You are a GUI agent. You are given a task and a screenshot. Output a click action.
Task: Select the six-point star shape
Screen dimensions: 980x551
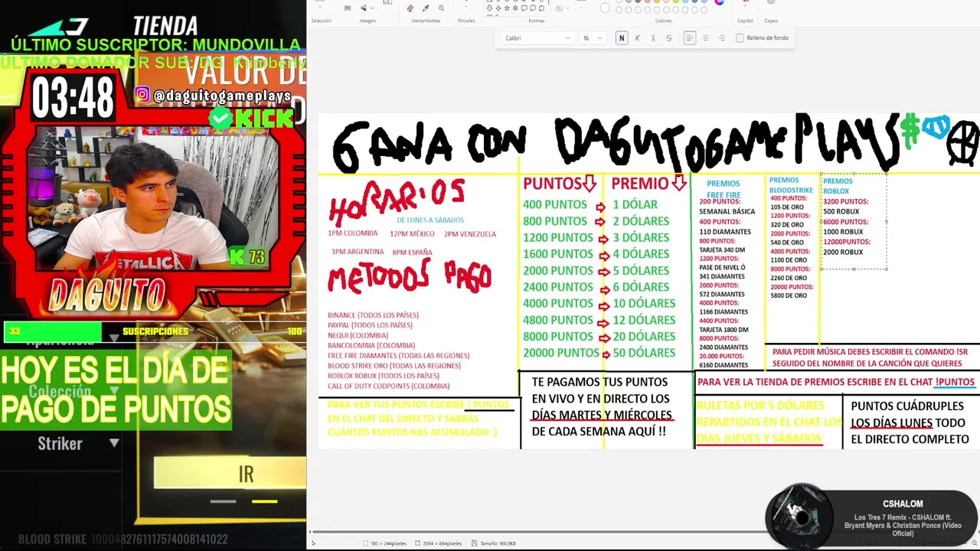coord(515,8)
